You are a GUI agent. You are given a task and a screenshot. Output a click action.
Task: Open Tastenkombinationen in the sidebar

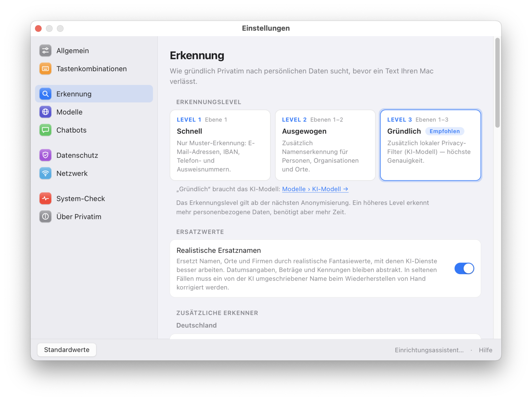click(x=94, y=69)
